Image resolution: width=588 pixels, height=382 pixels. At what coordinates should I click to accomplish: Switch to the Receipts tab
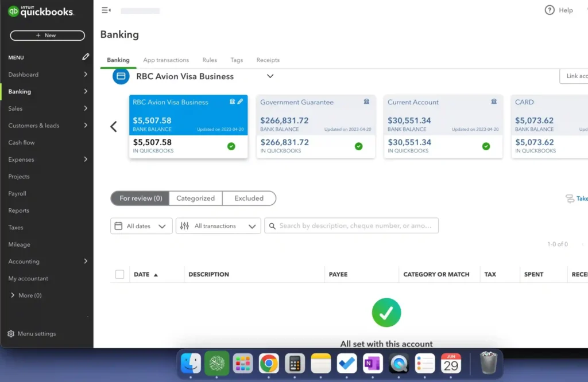[x=268, y=60]
